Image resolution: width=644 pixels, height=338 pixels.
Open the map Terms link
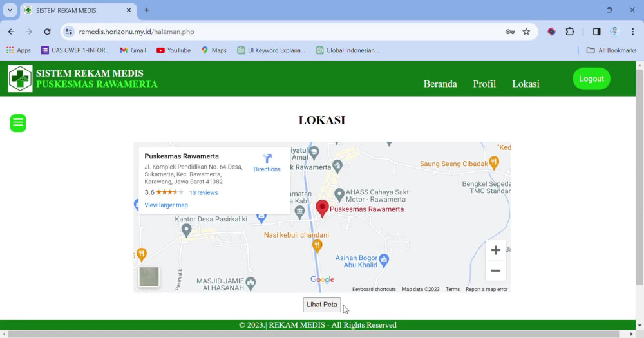pyautogui.click(x=453, y=289)
